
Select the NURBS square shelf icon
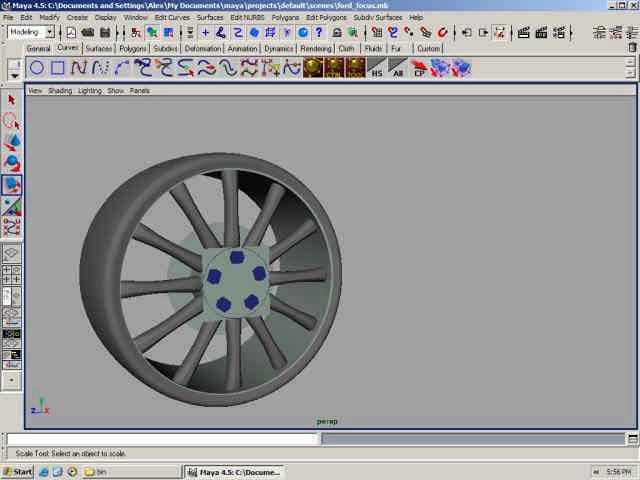tap(58, 68)
